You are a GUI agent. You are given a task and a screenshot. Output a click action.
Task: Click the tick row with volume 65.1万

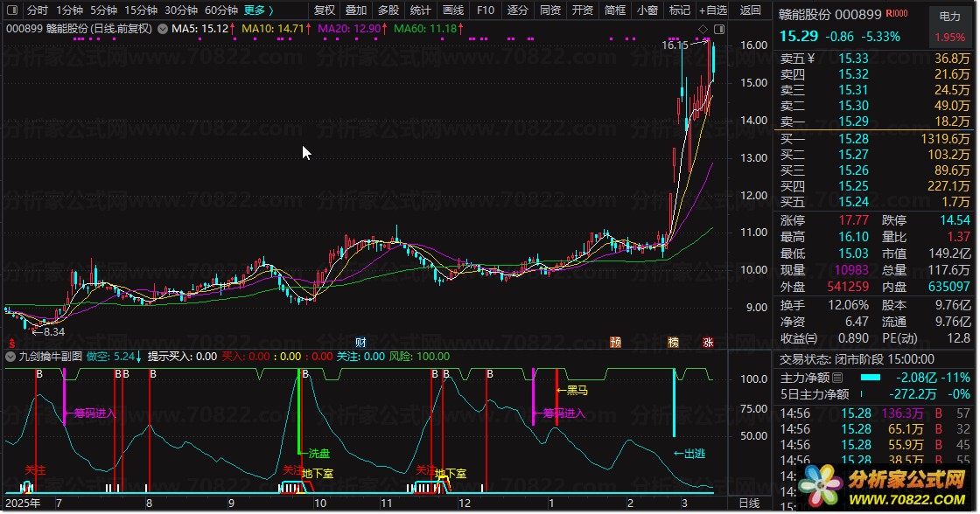[875, 429]
